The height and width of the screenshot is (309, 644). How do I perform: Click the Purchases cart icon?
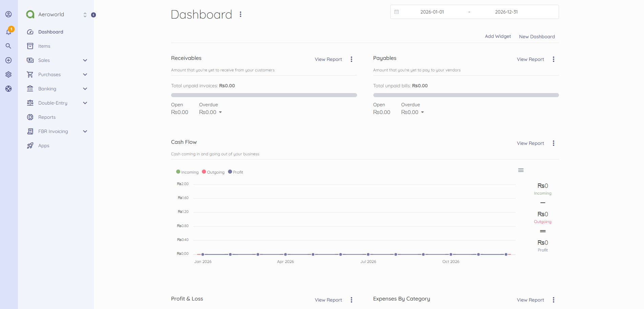pyautogui.click(x=30, y=74)
